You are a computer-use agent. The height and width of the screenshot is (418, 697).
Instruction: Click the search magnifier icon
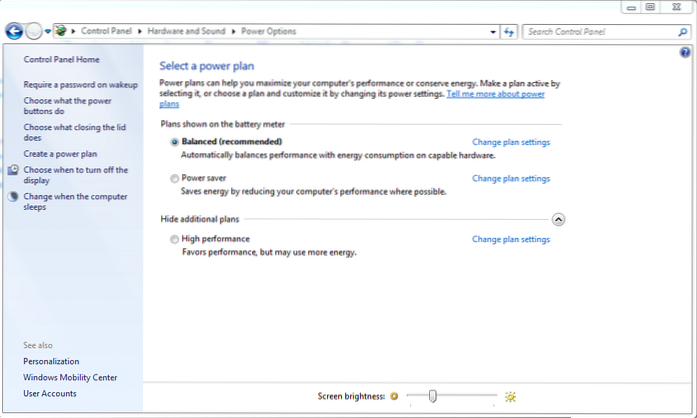click(683, 32)
